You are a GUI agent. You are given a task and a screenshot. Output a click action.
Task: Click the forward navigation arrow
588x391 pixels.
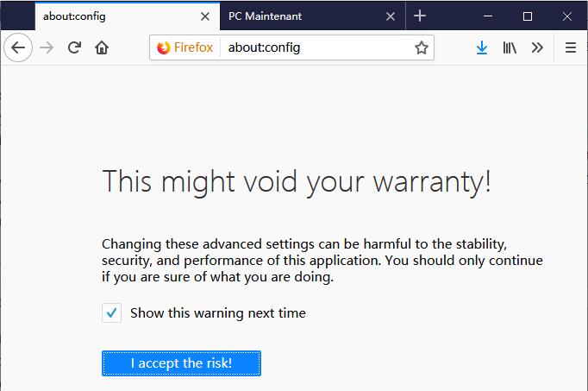[47, 47]
